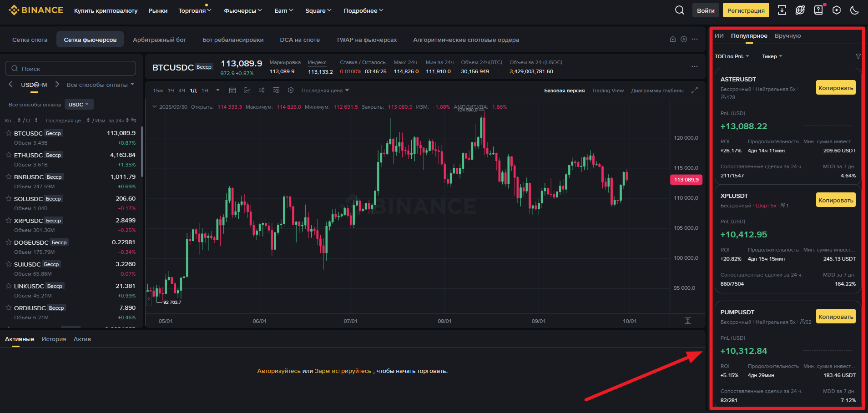Mark ETHUSDC as favorite with star
The width and height of the screenshot is (868, 413).
[9, 155]
